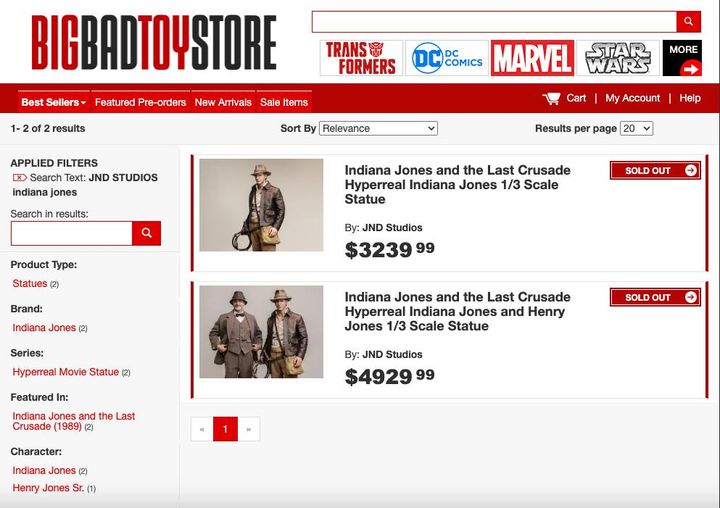Click the search-in-results magnifier button
This screenshot has height=508, width=720.
146,233
